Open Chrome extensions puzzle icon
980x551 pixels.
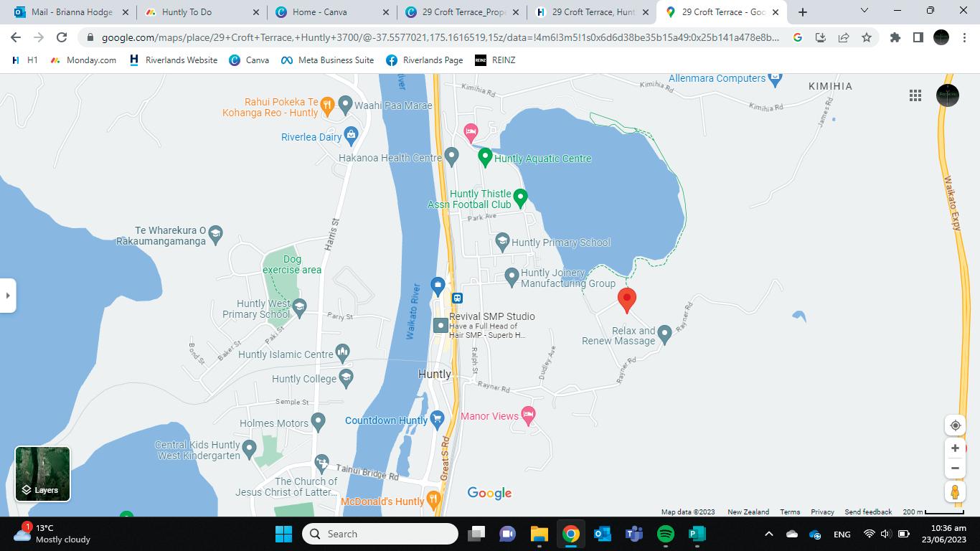pyautogui.click(x=895, y=37)
